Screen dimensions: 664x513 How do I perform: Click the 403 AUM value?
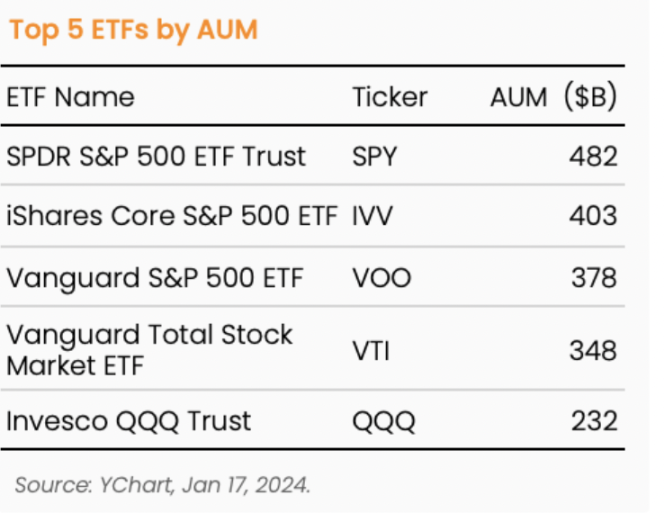click(593, 216)
